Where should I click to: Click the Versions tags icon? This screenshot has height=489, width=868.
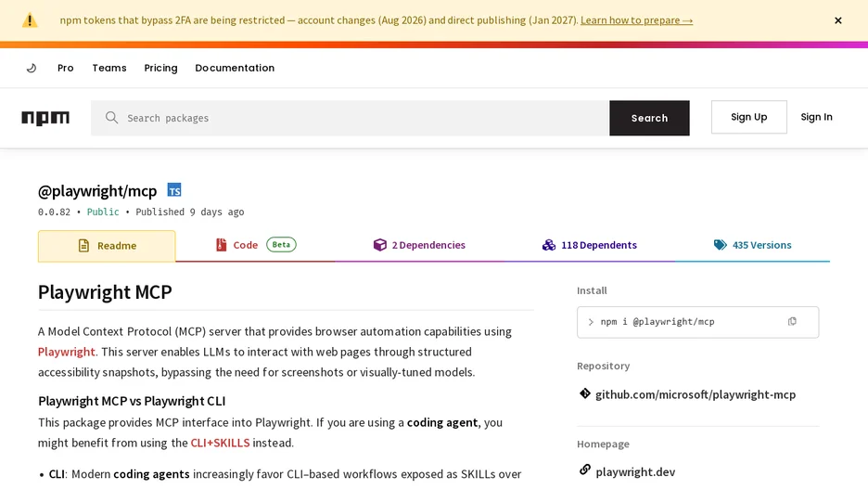coord(721,245)
